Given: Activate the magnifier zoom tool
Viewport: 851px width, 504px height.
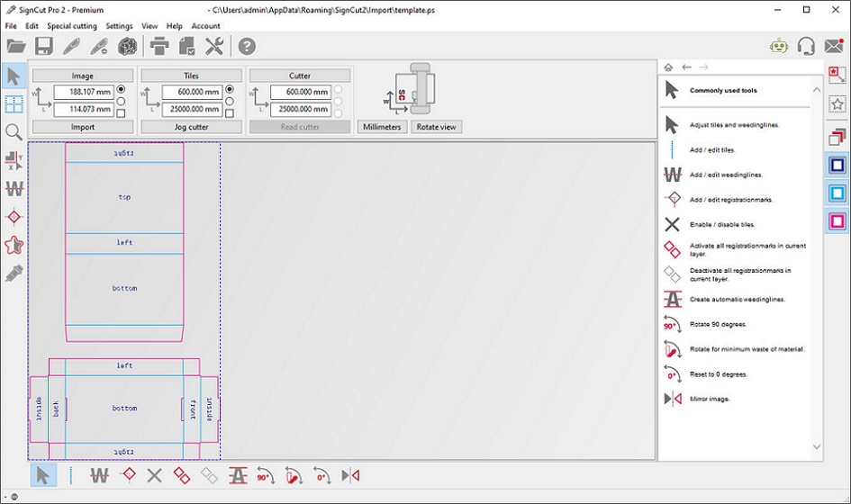Looking at the screenshot, I should click(14, 132).
